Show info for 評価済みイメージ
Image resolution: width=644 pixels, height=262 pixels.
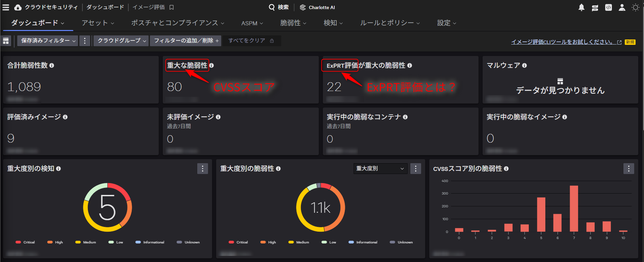pos(65,117)
